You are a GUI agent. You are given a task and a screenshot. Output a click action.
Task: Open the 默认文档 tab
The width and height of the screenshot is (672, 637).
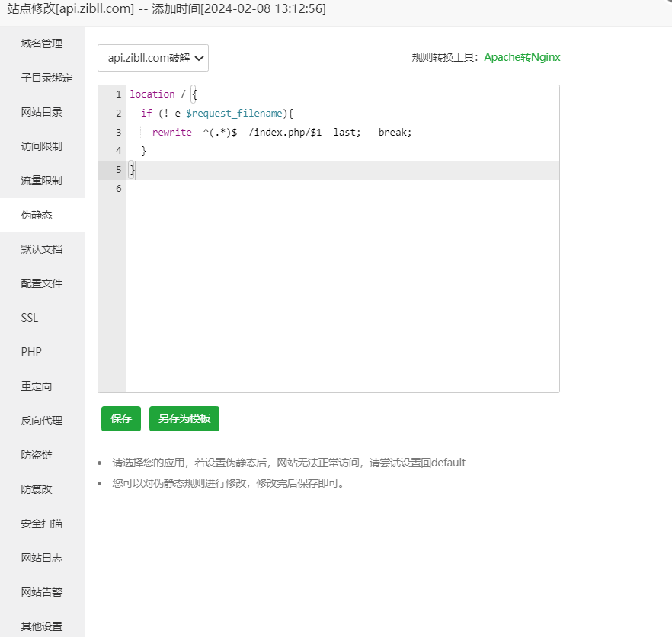coord(42,249)
